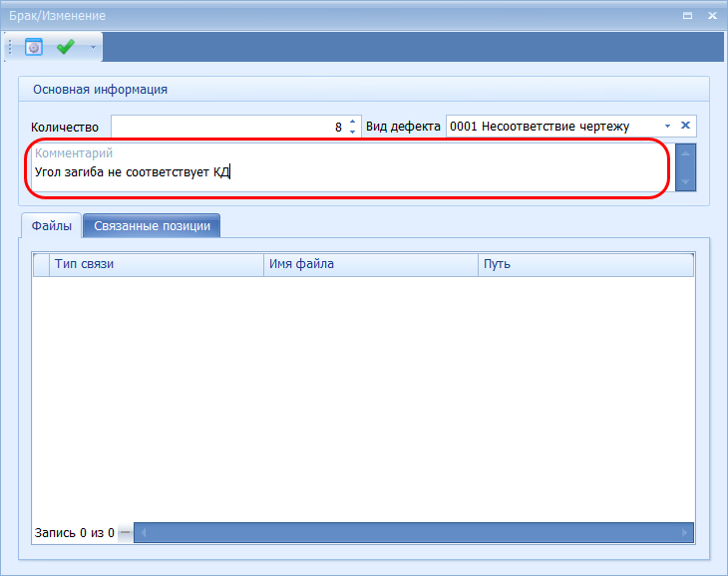The image size is (728, 576).
Task: Sort by the Тип связи column
Action: [156, 264]
